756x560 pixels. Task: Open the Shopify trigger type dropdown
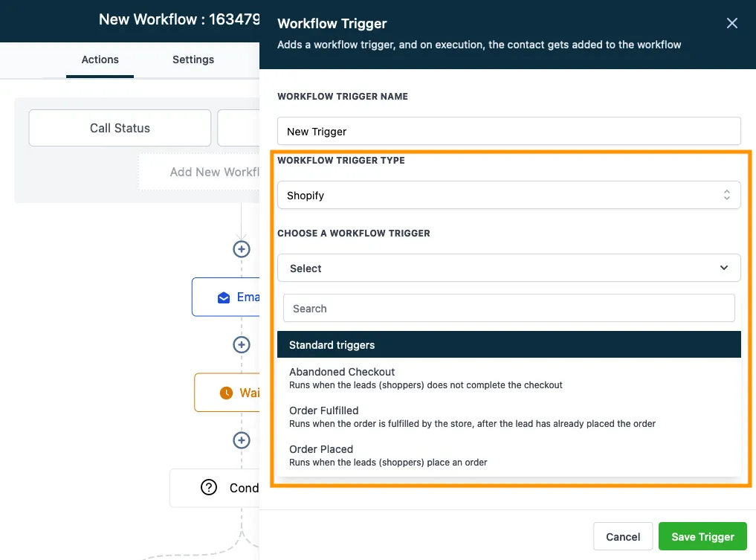point(508,196)
